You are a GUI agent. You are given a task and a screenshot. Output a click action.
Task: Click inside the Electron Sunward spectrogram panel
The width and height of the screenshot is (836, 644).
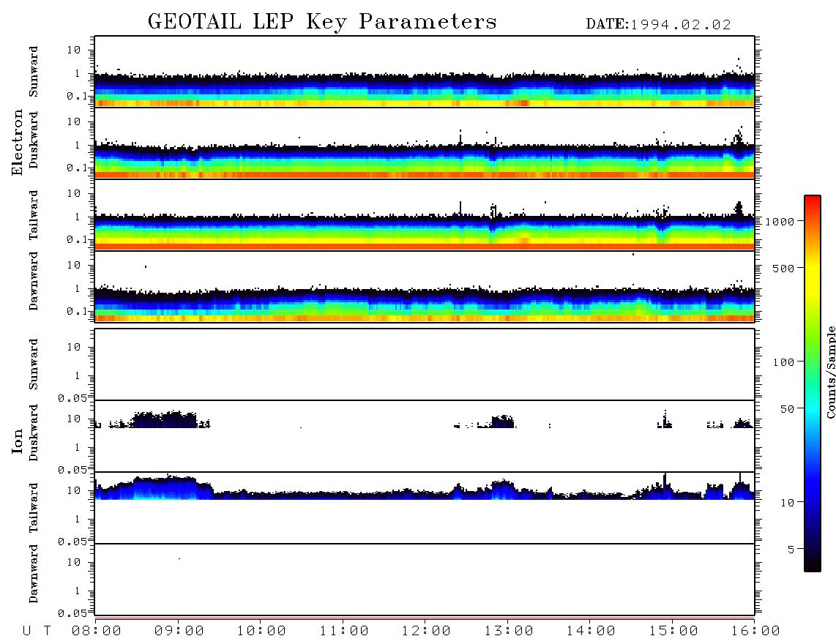[x=425, y=72]
